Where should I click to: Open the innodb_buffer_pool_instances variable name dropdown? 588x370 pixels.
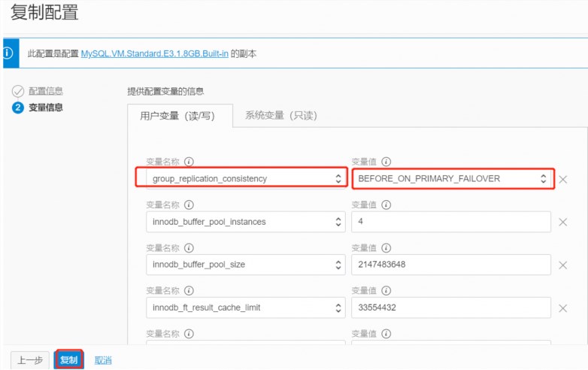tap(246, 222)
